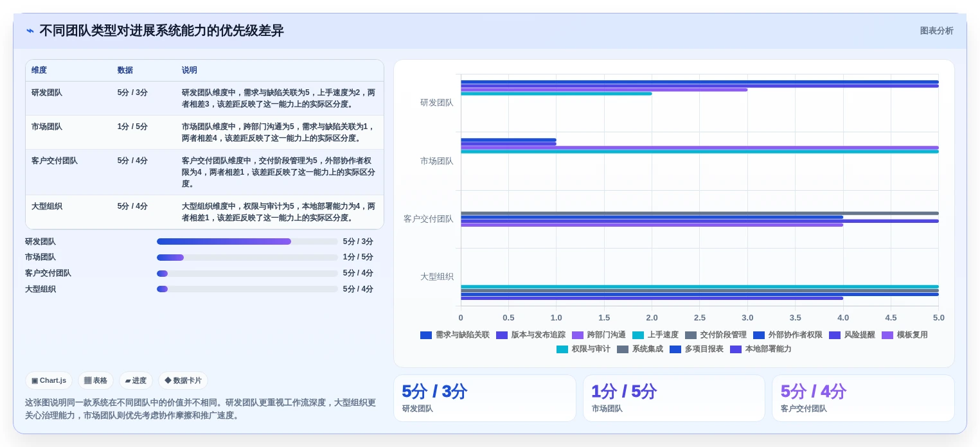
Task: Click the 大型组织 description table cell
Action: 279,212
